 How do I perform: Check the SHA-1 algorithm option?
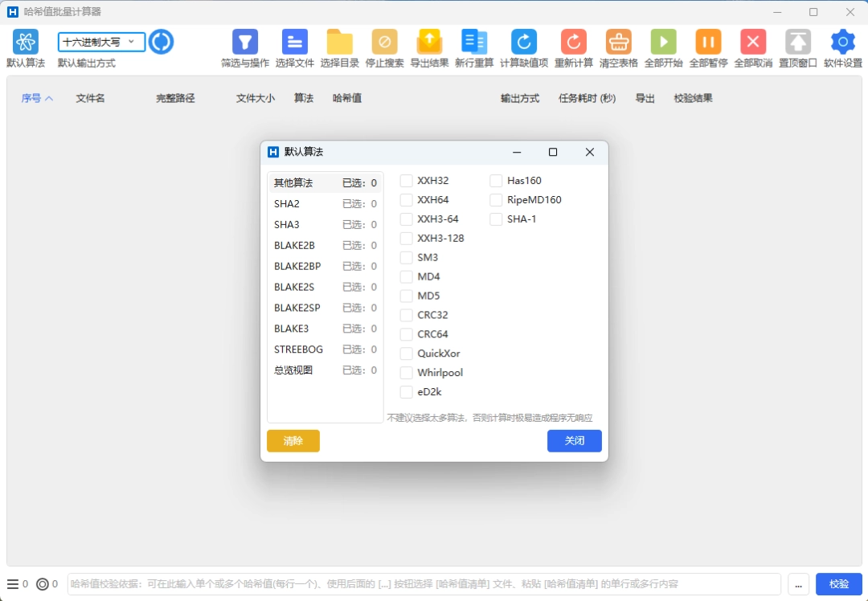point(496,219)
